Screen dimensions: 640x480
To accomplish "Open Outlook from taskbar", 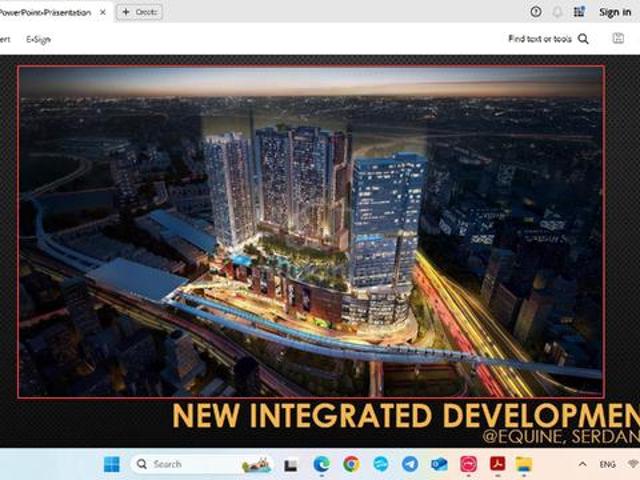I will coord(438,464).
